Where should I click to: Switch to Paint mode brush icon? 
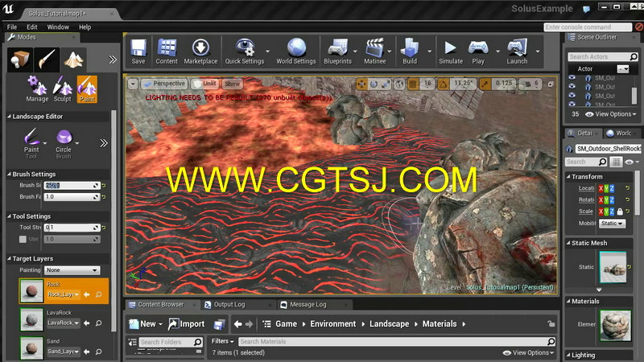[47, 60]
